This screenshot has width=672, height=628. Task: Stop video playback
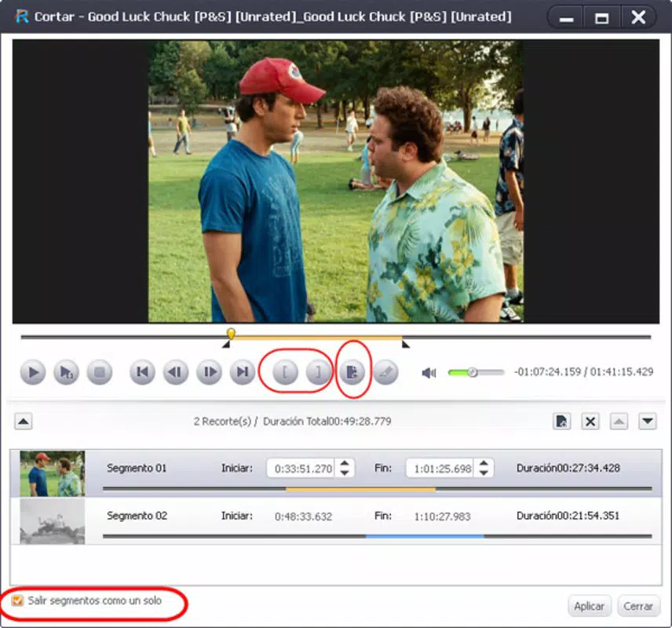(x=100, y=371)
